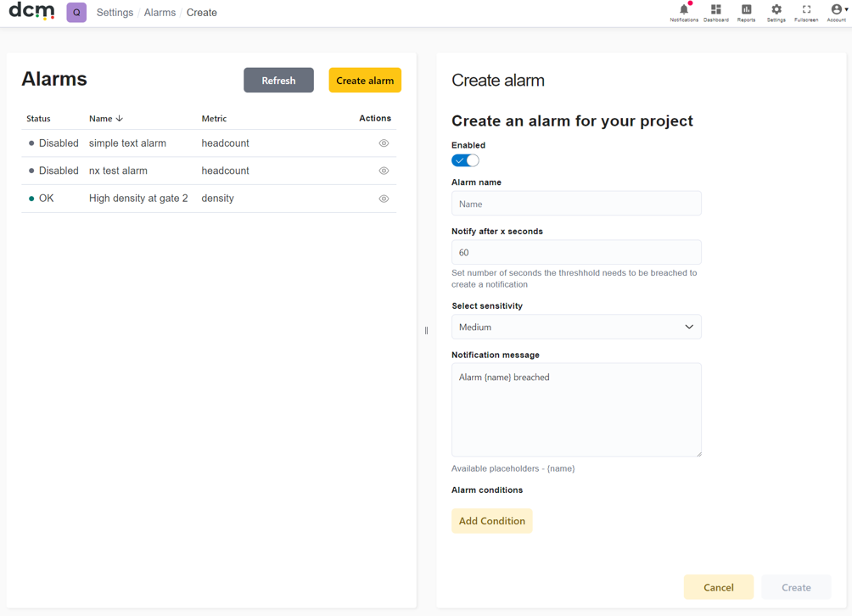Click the Refresh button
Image resolution: width=852 pixels, height=616 pixels.
tap(278, 81)
